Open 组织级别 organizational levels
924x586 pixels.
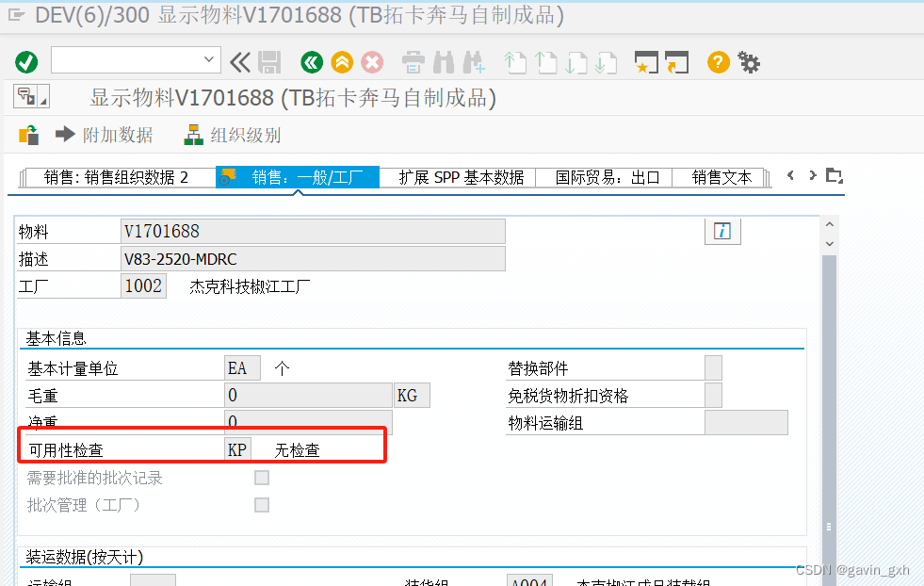point(233,135)
